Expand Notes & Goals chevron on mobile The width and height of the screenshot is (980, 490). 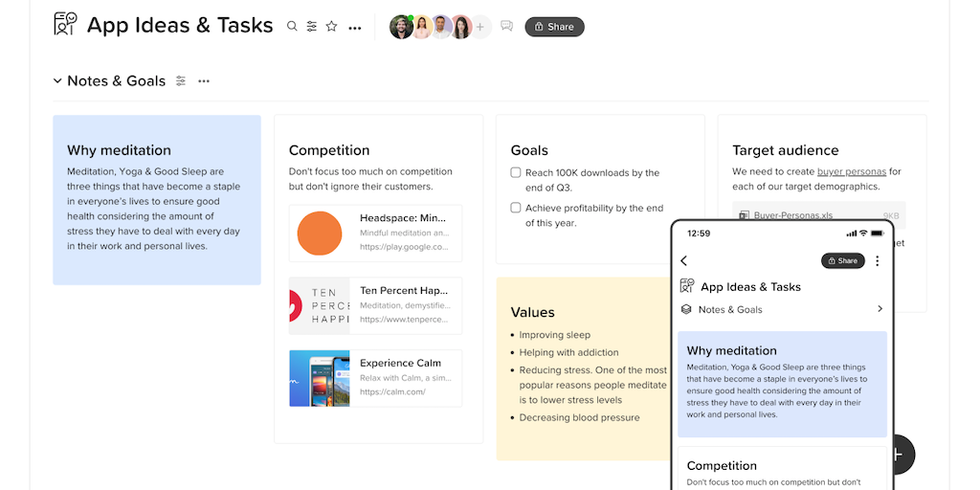coord(880,309)
